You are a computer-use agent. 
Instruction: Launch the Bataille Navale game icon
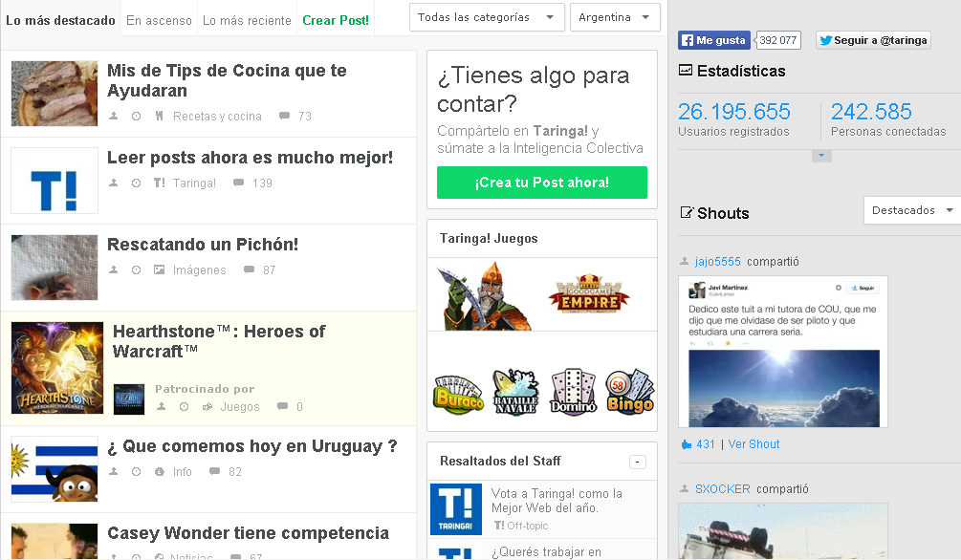pyautogui.click(x=516, y=393)
